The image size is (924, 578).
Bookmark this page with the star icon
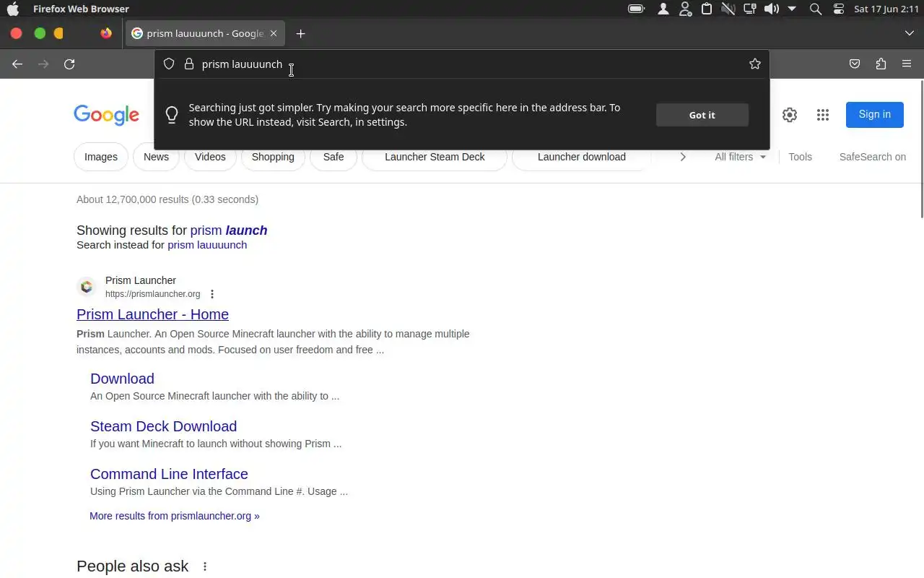point(755,64)
